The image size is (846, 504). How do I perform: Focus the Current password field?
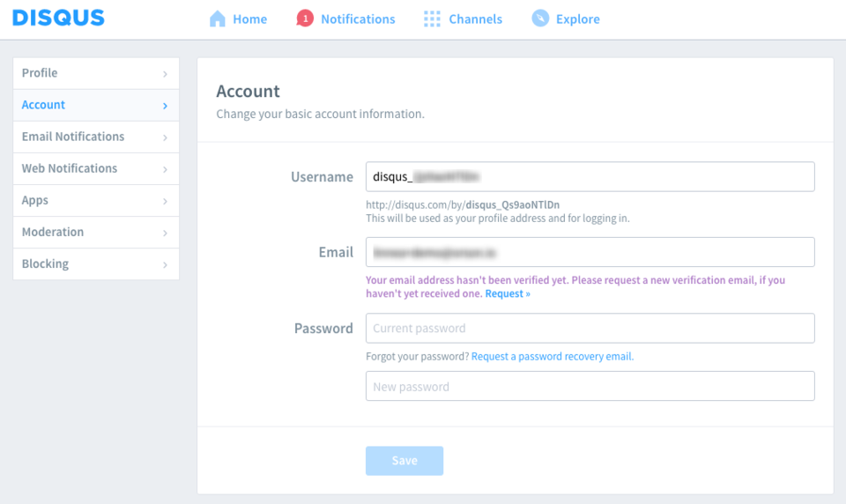click(x=590, y=328)
